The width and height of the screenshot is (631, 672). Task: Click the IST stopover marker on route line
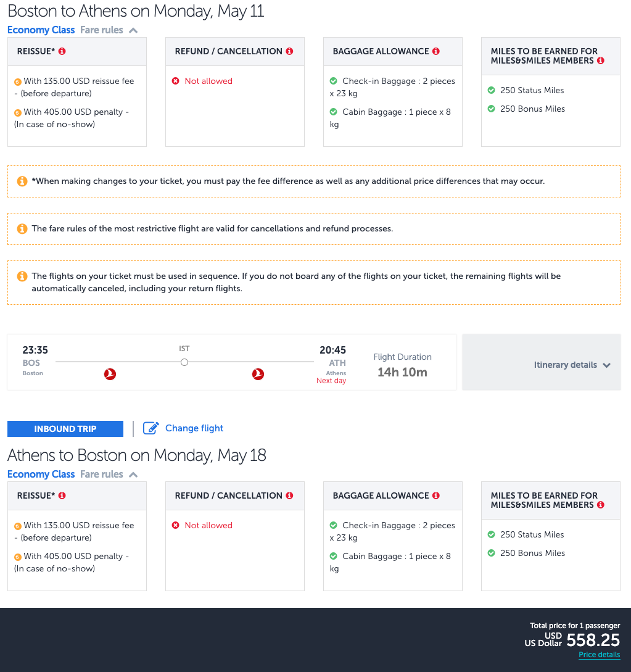(184, 362)
